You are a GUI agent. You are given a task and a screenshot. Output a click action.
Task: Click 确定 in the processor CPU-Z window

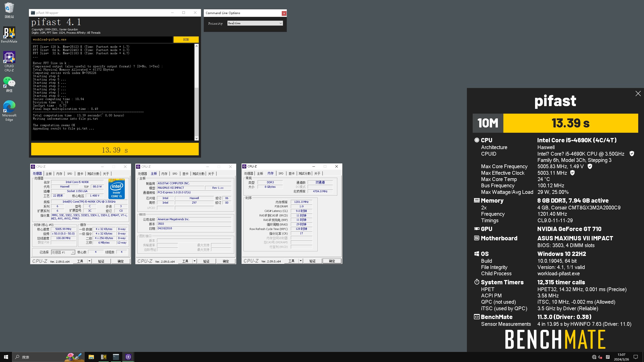120,261
